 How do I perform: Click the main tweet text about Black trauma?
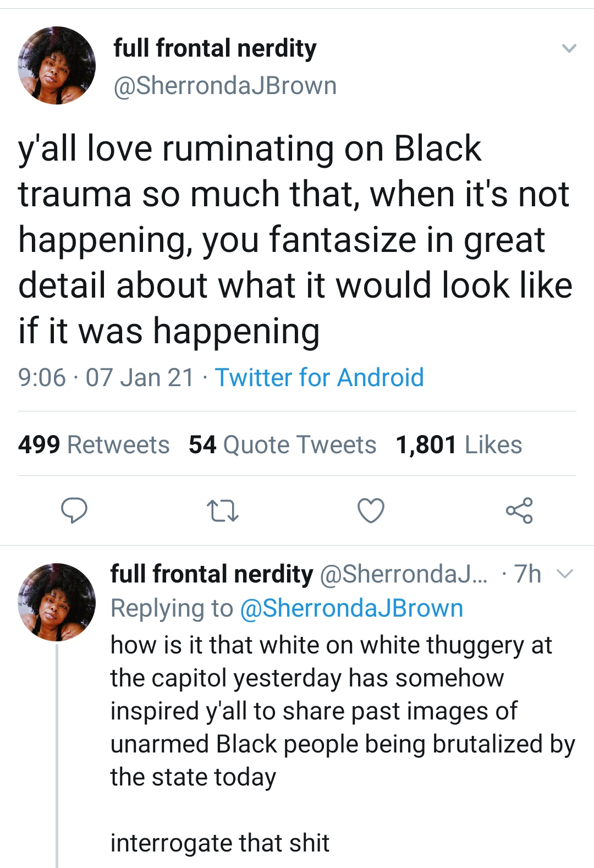pyautogui.click(x=295, y=239)
